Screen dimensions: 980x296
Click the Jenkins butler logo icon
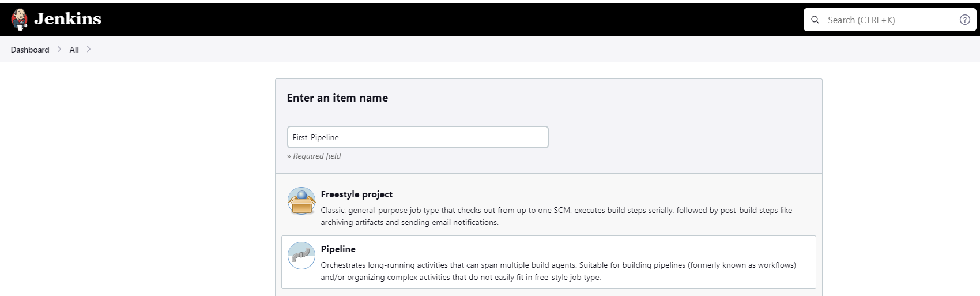pyautogui.click(x=20, y=20)
